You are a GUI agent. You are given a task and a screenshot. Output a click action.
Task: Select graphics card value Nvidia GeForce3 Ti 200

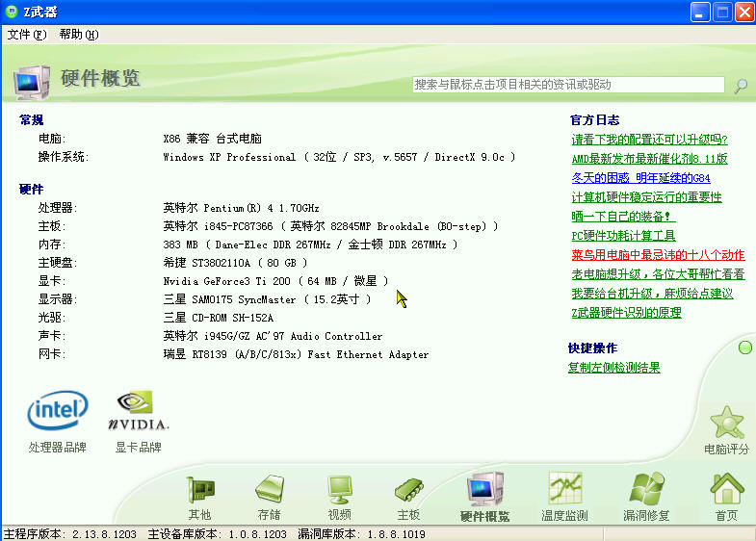pos(275,281)
